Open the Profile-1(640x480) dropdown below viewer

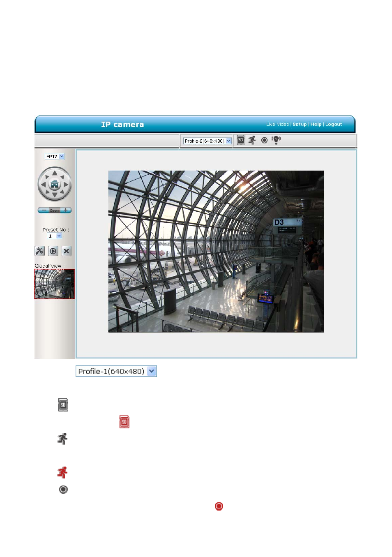(x=116, y=371)
